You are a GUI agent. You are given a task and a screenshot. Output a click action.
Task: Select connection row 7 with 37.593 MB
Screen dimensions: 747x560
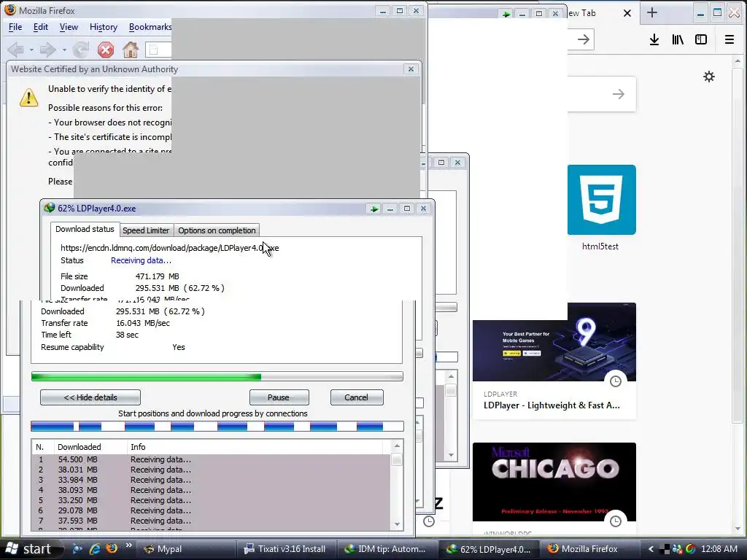click(x=211, y=521)
